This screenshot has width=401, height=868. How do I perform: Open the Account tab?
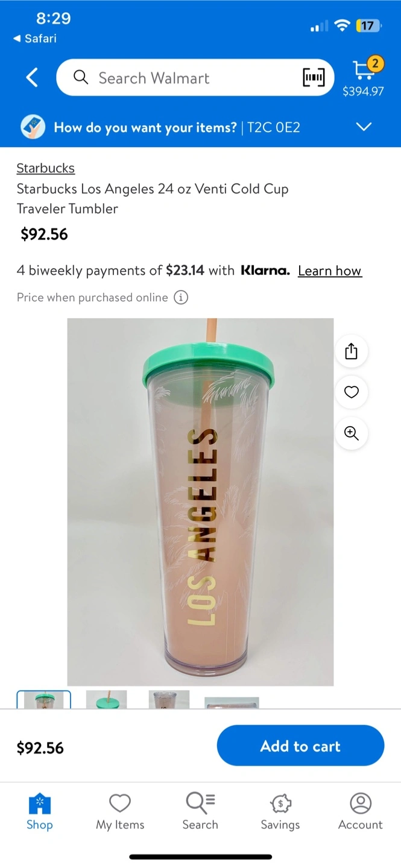pos(361,812)
